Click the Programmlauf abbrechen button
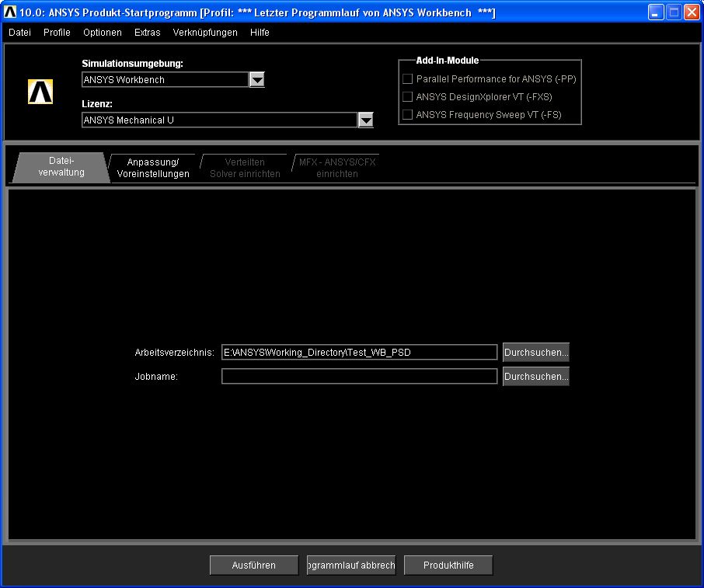The image size is (704, 588). click(351, 565)
